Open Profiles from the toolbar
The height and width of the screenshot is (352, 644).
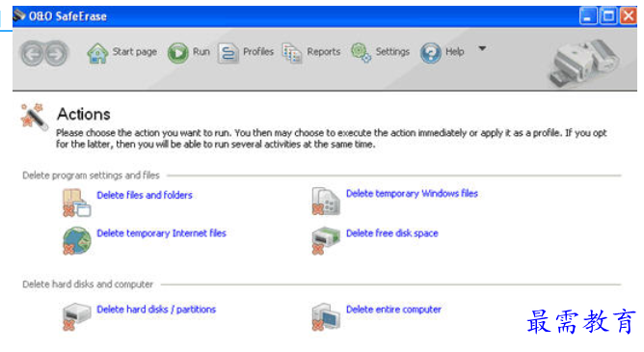click(258, 52)
